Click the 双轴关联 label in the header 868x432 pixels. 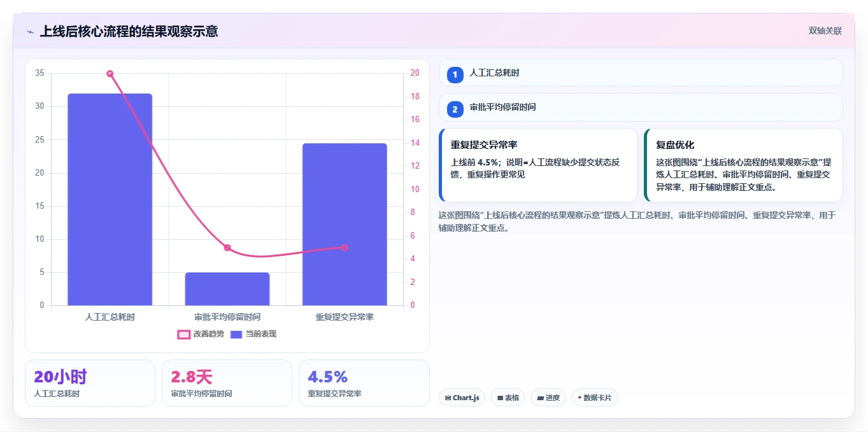(825, 31)
